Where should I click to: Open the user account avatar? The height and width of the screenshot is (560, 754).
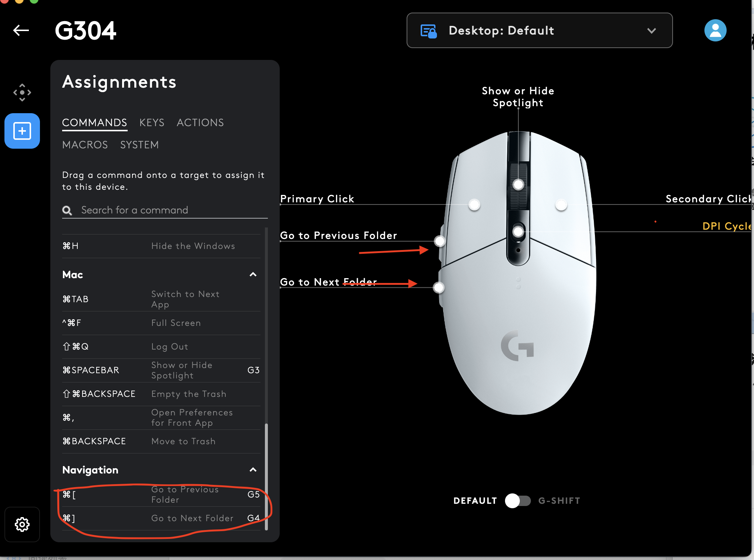coord(715,30)
